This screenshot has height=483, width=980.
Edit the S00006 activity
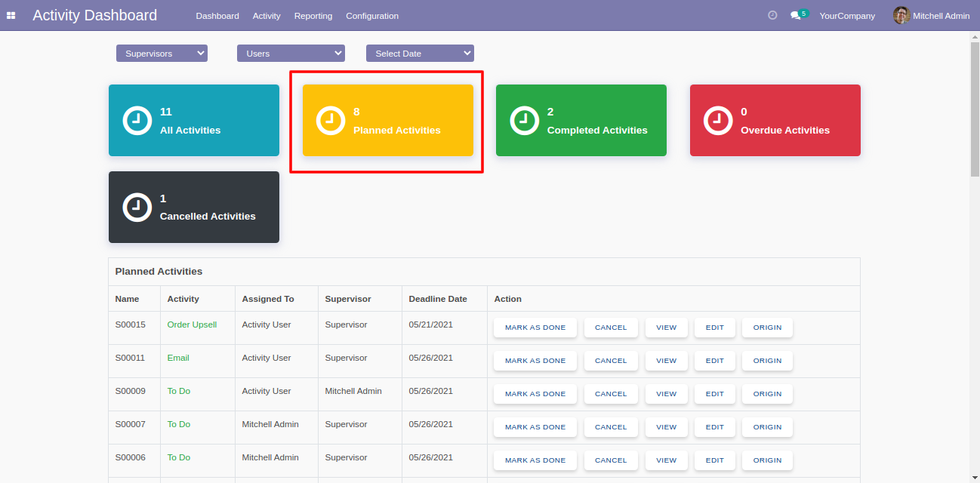pyautogui.click(x=715, y=460)
